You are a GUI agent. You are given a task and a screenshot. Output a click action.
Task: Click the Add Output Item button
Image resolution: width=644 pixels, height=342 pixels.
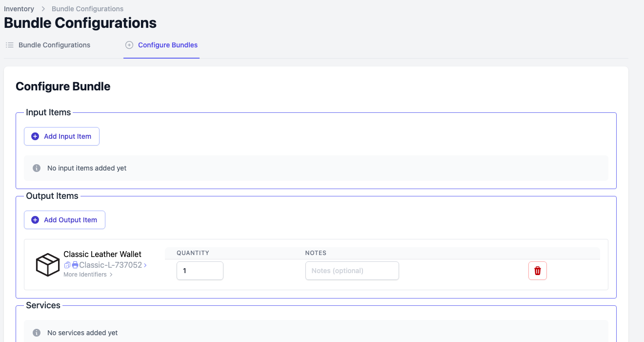point(64,220)
